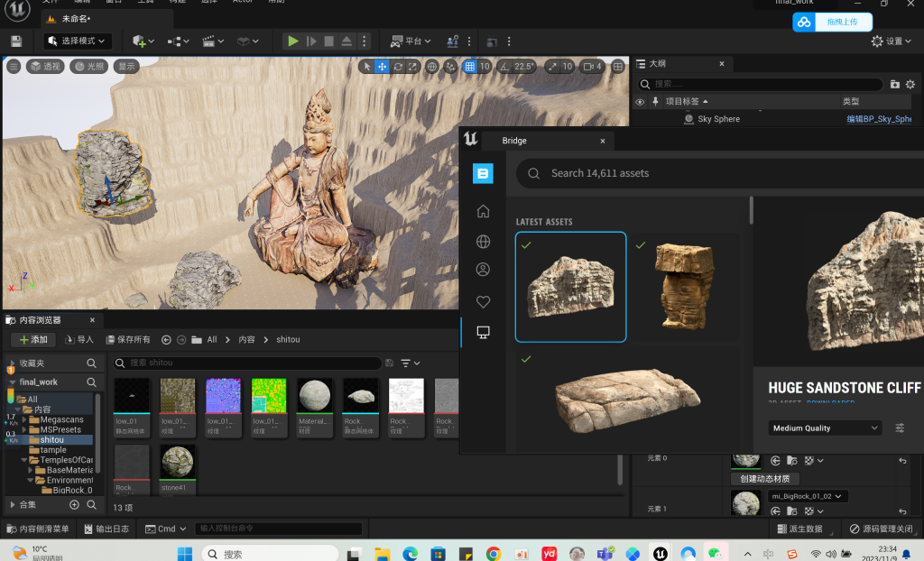Search within the shitou folder field
The width and height of the screenshot is (924, 561).
click(247, 363)
